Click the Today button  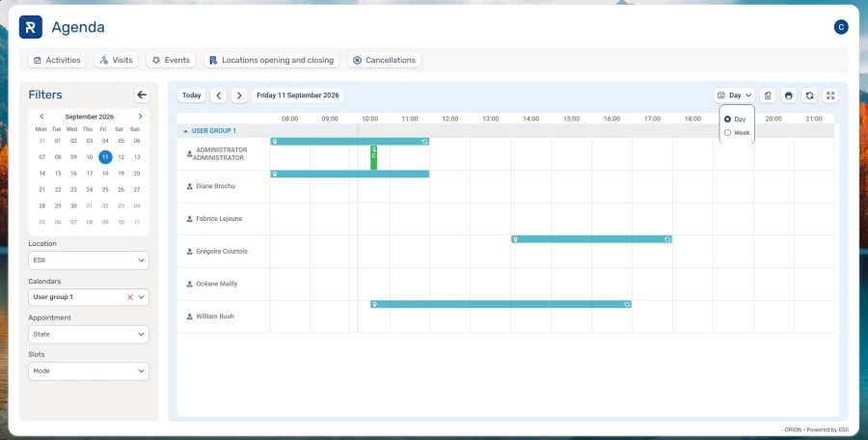click(x=192, y=96)
